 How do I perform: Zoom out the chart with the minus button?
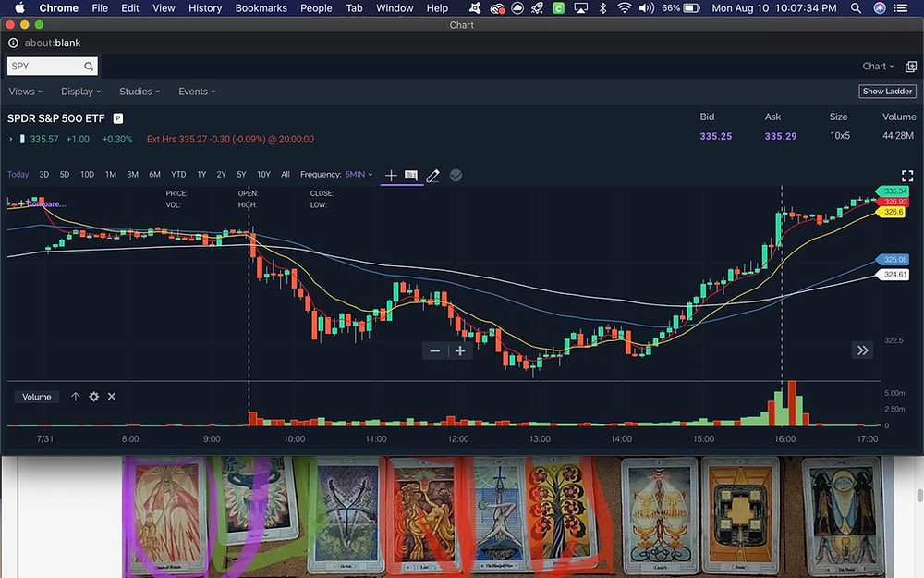(x=435, y=350)
